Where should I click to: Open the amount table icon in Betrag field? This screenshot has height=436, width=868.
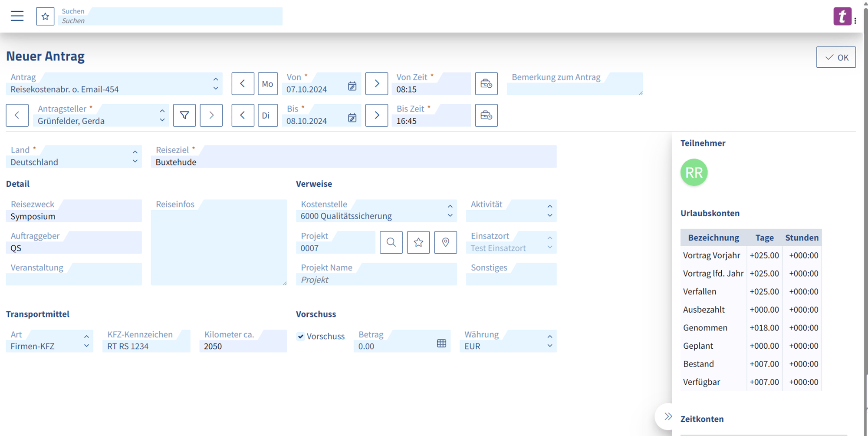click(x=441, y=343)
